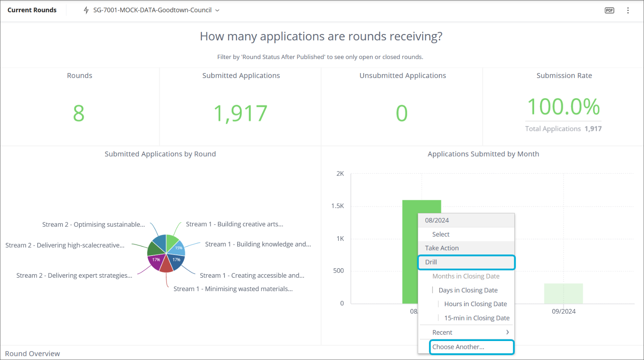644x360 pixels.
Task: Select Hours in Closing Date drill option
Action: coord(475,304)
